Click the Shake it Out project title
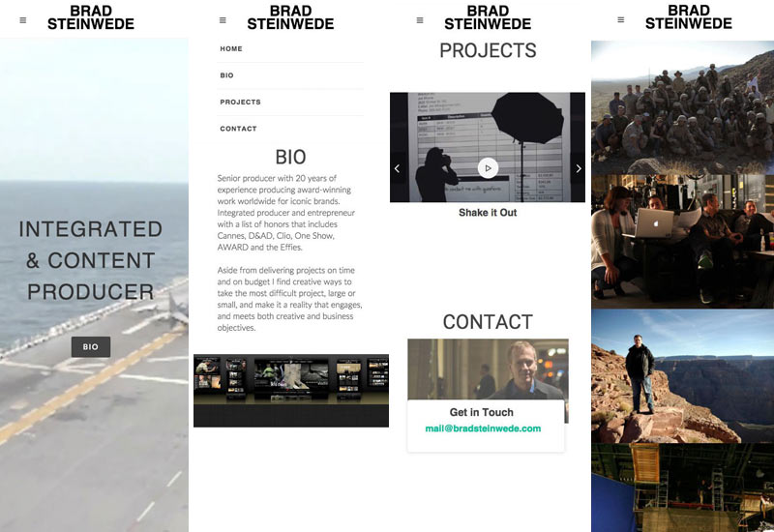 pos(488,213)
